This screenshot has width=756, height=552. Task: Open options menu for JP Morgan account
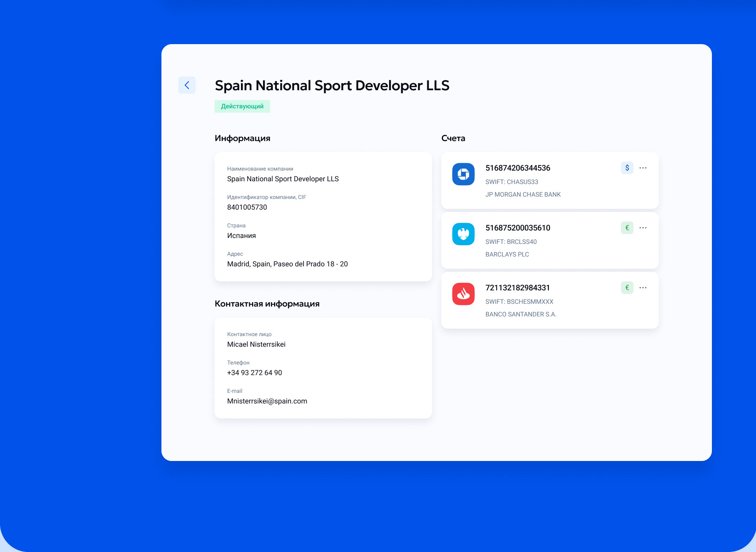click(643, 168)
